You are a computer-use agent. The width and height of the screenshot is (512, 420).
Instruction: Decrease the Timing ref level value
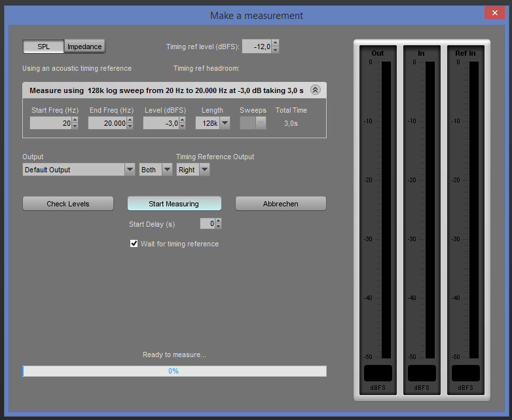[x=275, y=49]
